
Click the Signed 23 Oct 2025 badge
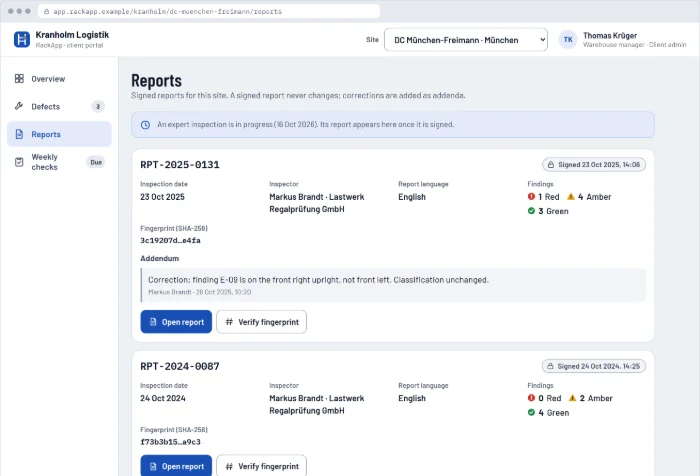pyautogui.click(x=594, y=165)
